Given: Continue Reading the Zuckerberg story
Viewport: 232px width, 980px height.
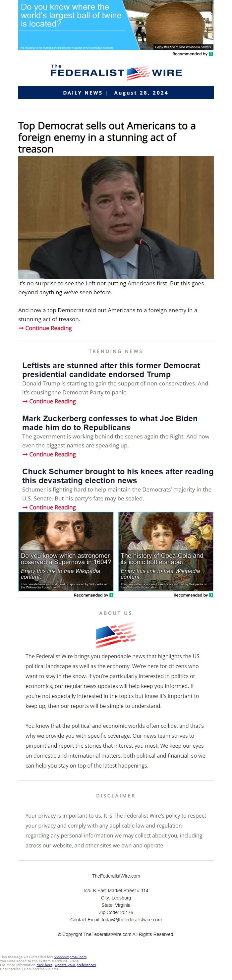Looking at the screenshot, I should click(52, 454).
